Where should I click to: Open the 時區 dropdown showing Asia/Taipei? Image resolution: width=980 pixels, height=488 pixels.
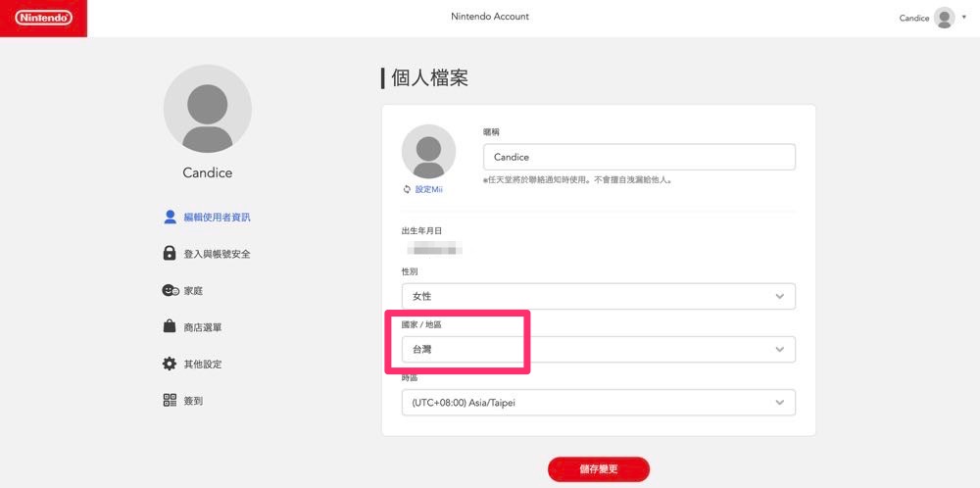[x=599, y=403]
